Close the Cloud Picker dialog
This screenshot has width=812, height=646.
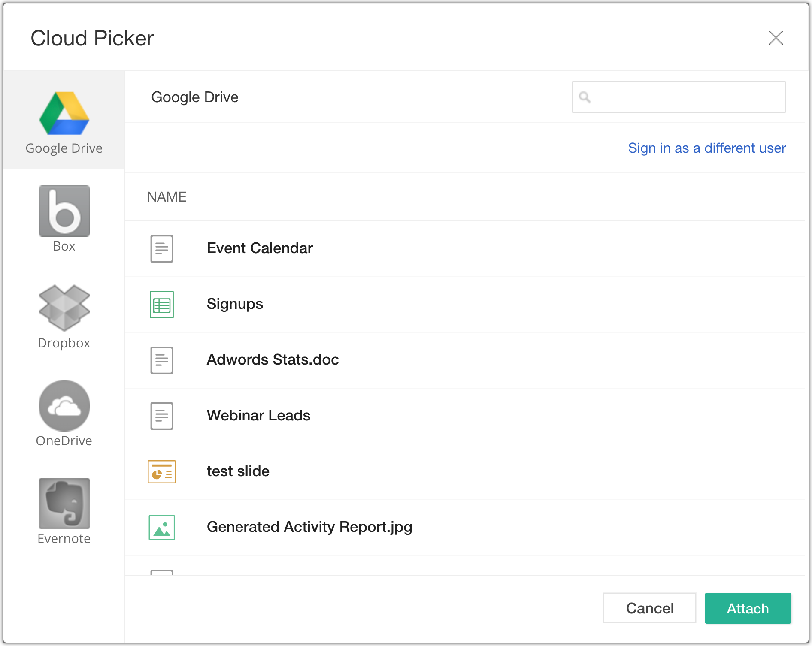[x=776, y=38]
